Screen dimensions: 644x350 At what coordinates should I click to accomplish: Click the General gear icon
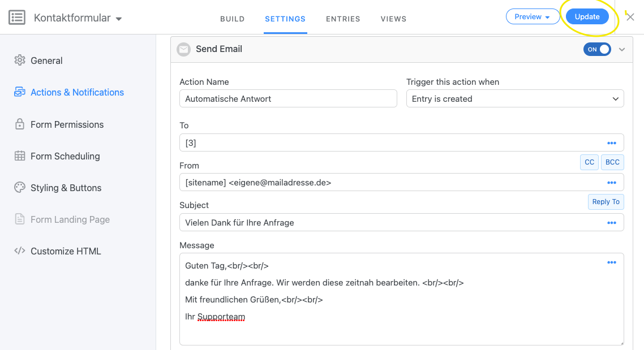tap(20, 61)
